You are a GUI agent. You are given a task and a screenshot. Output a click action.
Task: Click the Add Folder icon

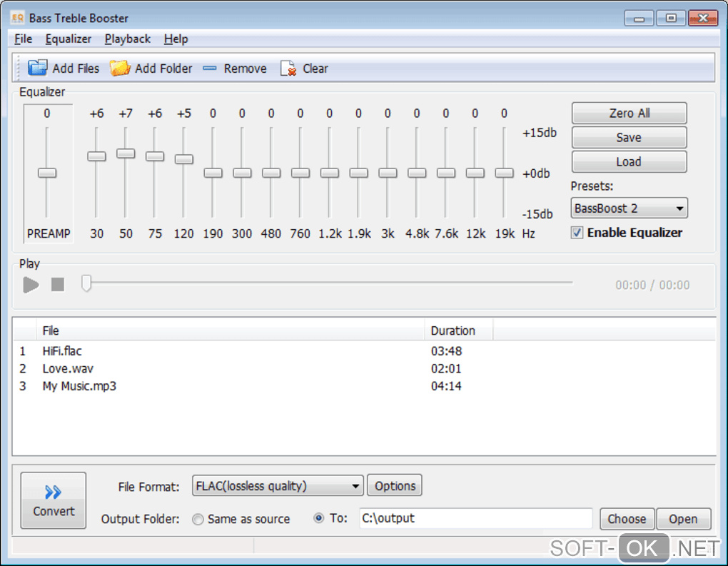coord(120,68)
